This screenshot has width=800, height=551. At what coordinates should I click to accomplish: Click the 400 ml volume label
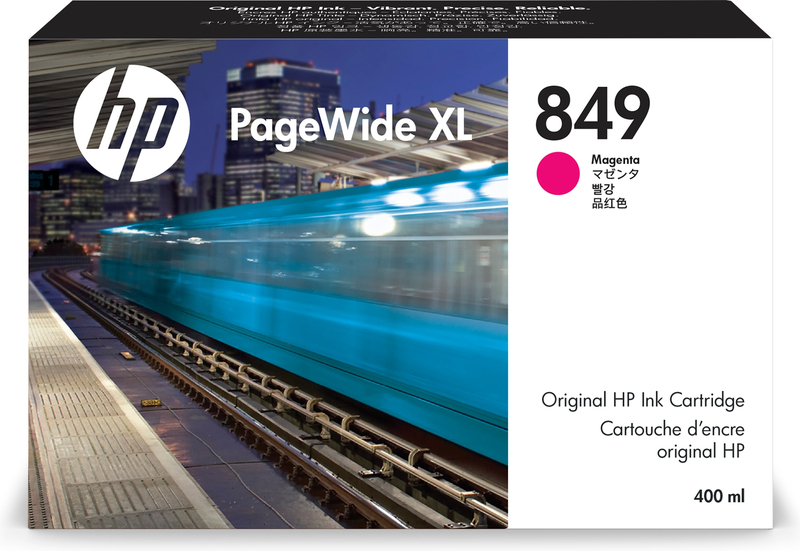coord(720,496)
